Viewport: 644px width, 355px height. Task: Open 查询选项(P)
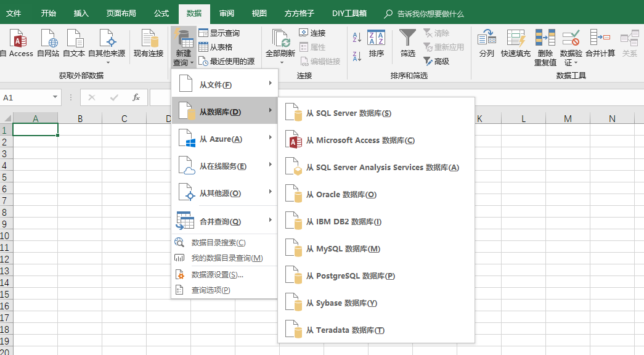click(x=225, y=290)
